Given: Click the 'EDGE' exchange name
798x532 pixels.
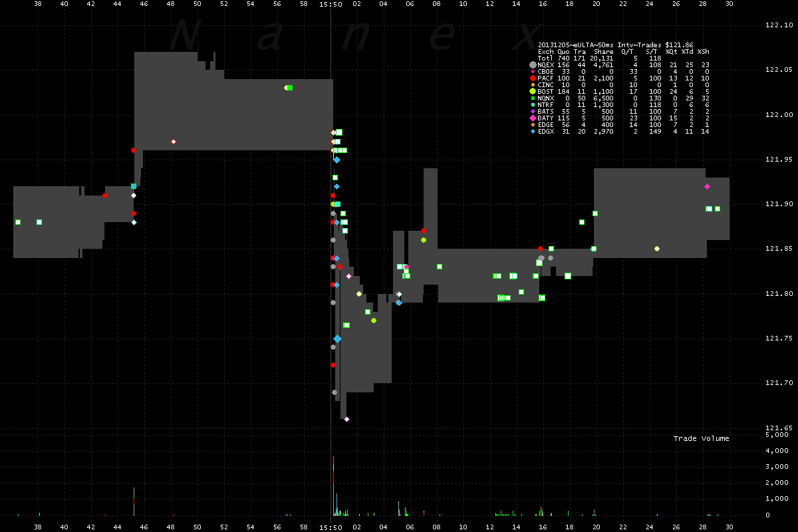Looking at the screenshot, I should pos(545,125).
